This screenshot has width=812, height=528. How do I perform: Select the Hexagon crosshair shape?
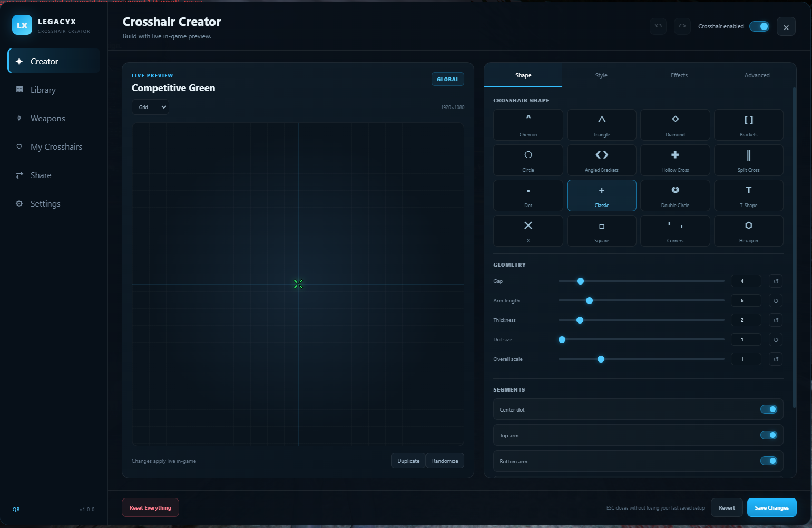[x=749, y=231]
